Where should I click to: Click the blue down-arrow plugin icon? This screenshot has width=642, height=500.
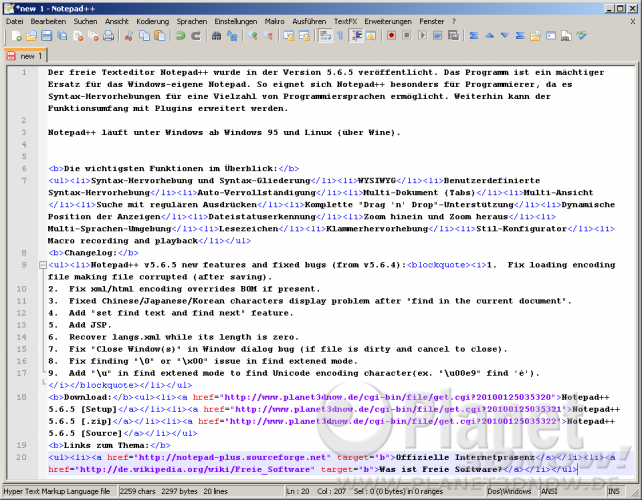pos(505,36)
